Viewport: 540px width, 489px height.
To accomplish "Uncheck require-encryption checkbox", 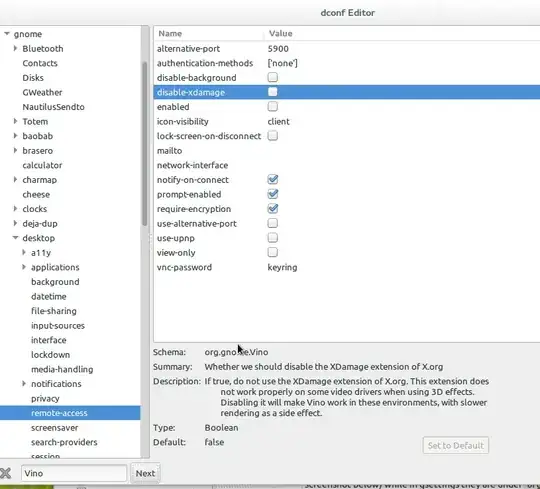I will 272,209.
